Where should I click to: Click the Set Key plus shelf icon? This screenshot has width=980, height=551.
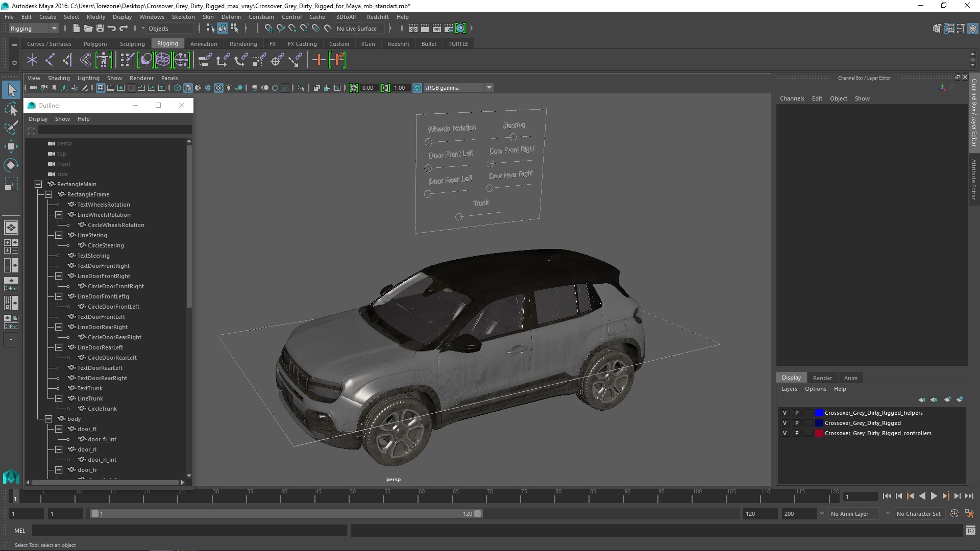coord(318,60)
